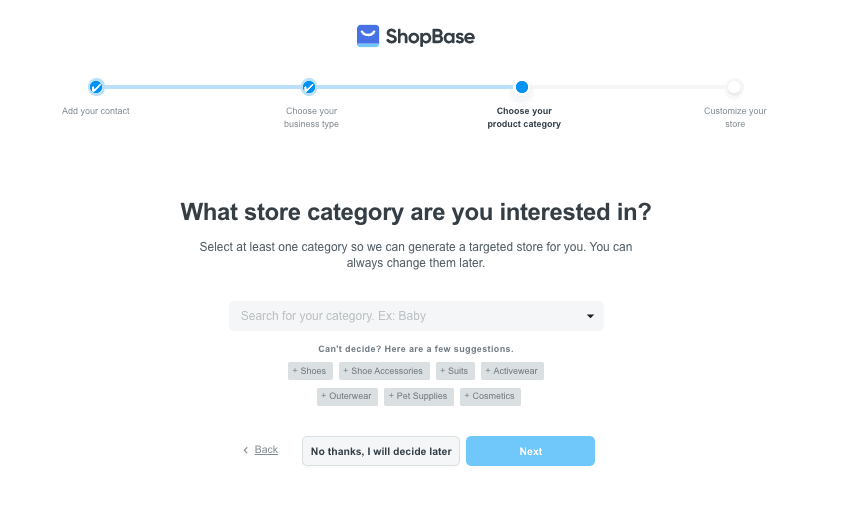Toggle the Shoe Accessories suggestion tag
Image resolution: width=844 pixels, height=517 pixels.
point(384,371)
